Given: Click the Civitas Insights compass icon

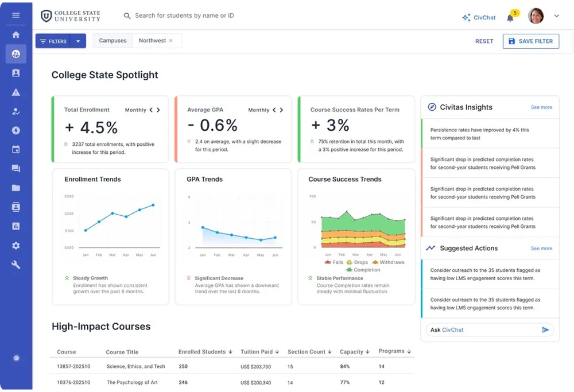Looking at the screenshot, I should 432,107.
